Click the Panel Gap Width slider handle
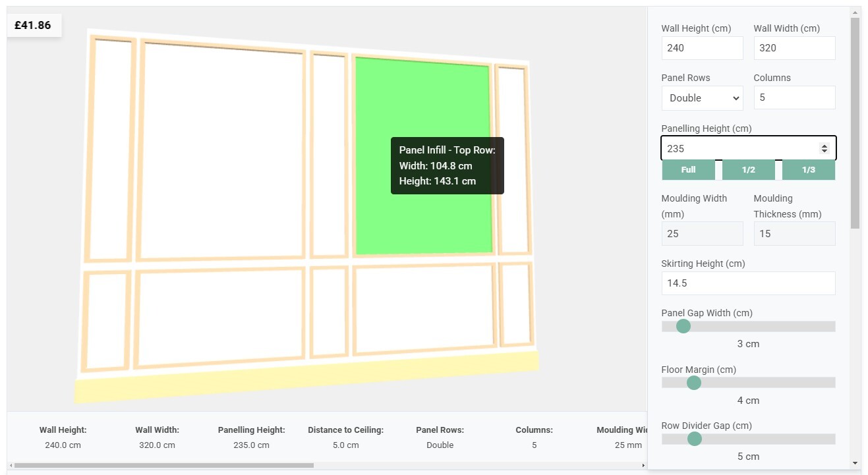The width and height of the screenshot is (868, 475). pos(683,326)
